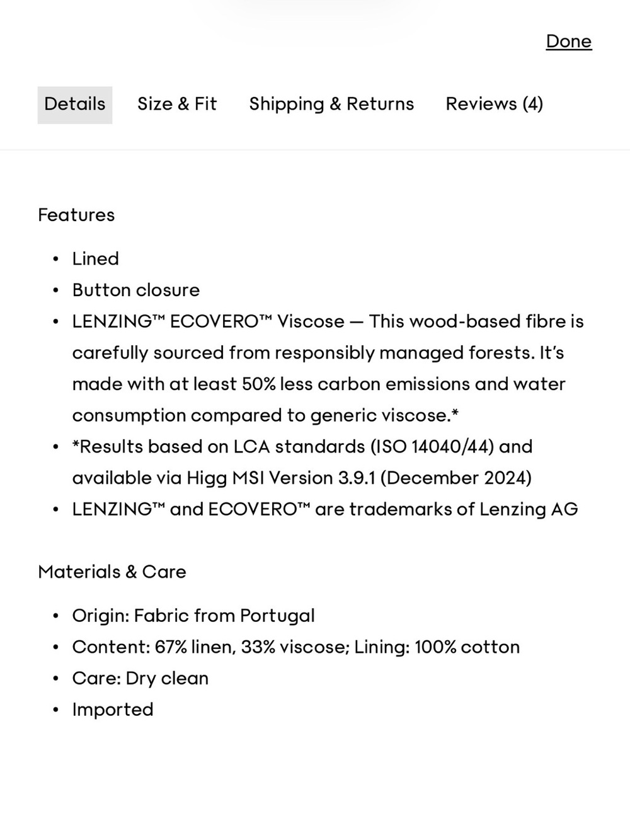The height and width of the screenshot is (840, 630).
Task: Click the trademarks of Lenzing AG line
Action: [325, 509]
